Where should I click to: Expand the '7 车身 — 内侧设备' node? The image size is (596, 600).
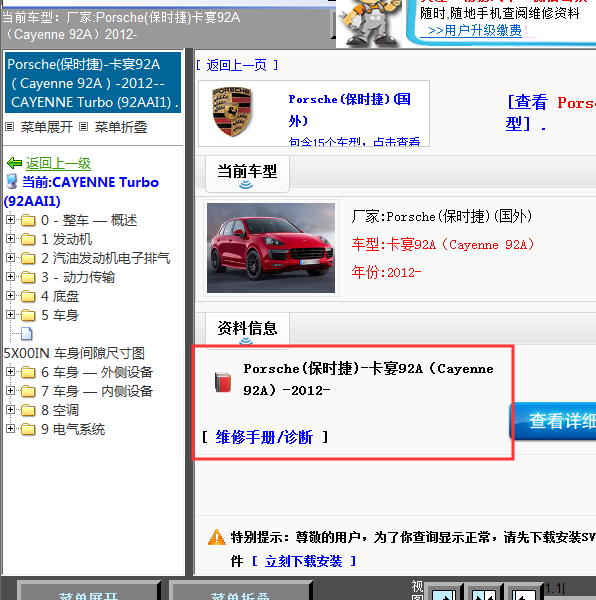[x=10, y=391]
